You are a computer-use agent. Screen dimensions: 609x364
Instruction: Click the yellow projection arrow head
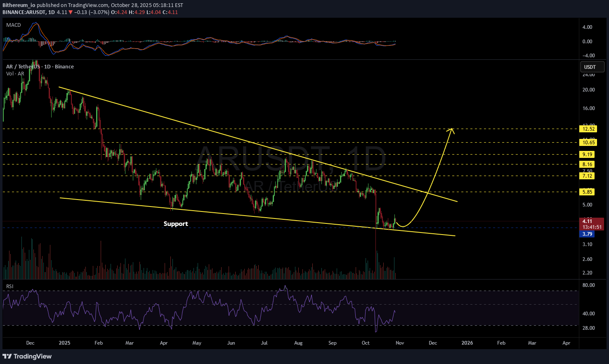[x=451, y=130]
